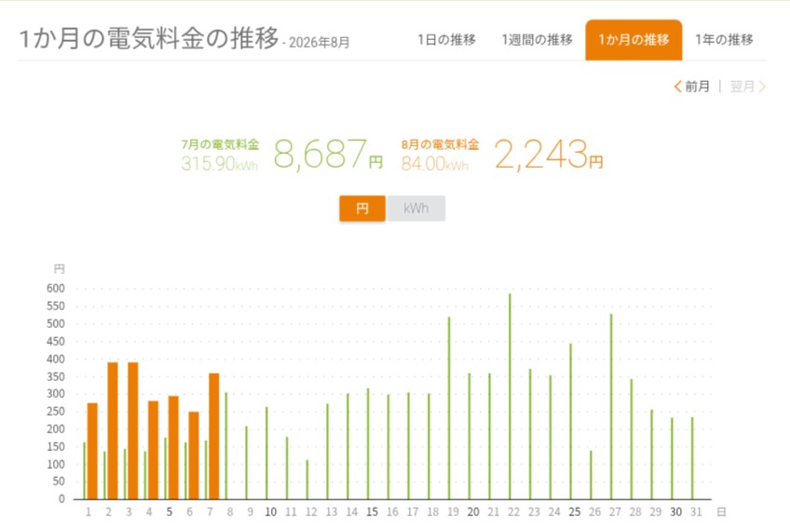Image resolution: width=790 pixels, height=532 pixels.
Task: Click the day 31 green bar
Action: [x=692, y=458]
